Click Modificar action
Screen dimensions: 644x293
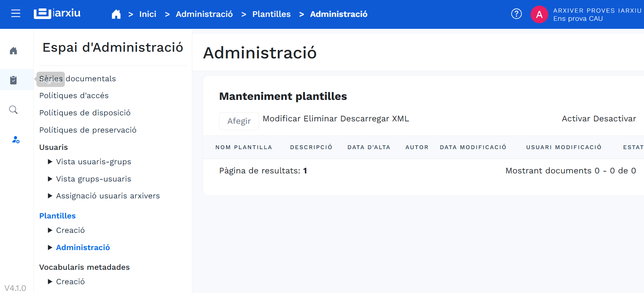click(x=282, y=119)
